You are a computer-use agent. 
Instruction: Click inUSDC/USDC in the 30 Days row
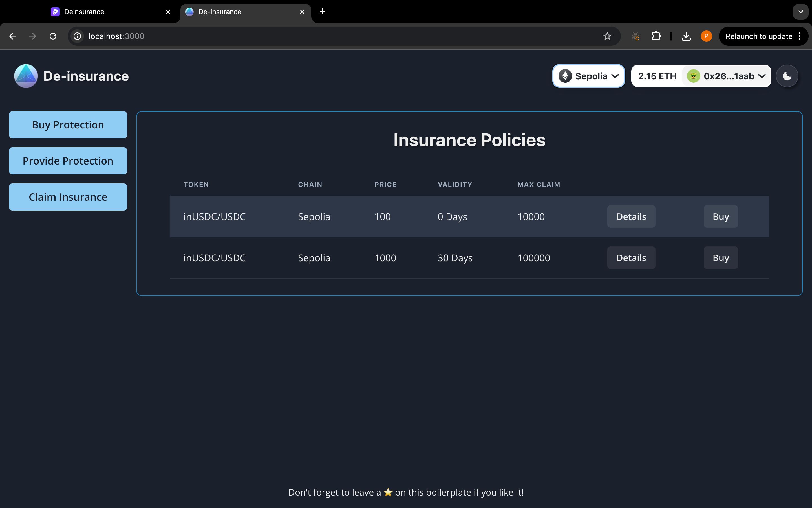214,258
